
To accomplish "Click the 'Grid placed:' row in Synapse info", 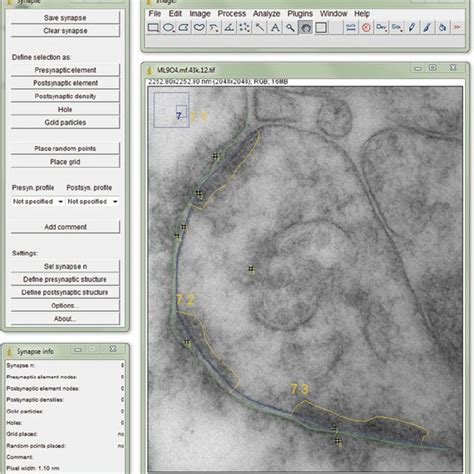I will pos(65,434).
